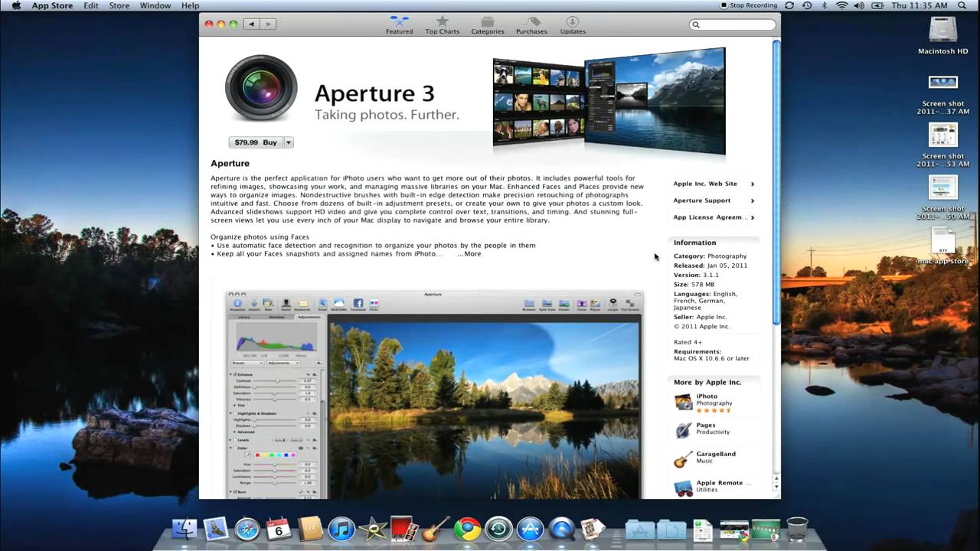
Task: Select the Screen shot 2011 …53 AM file
Action: click(x=943, y=145)
